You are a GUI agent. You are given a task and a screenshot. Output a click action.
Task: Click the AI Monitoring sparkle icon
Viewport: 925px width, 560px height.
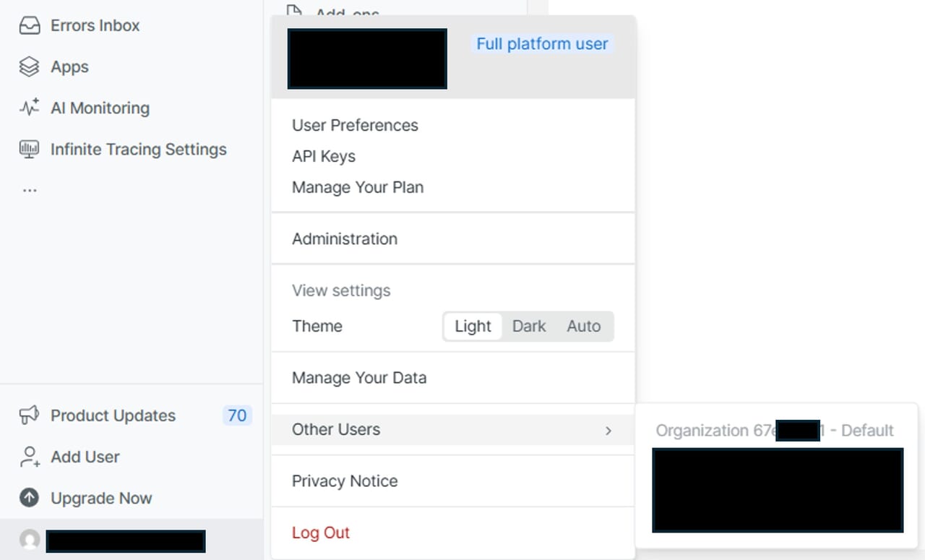coord(30,108)
